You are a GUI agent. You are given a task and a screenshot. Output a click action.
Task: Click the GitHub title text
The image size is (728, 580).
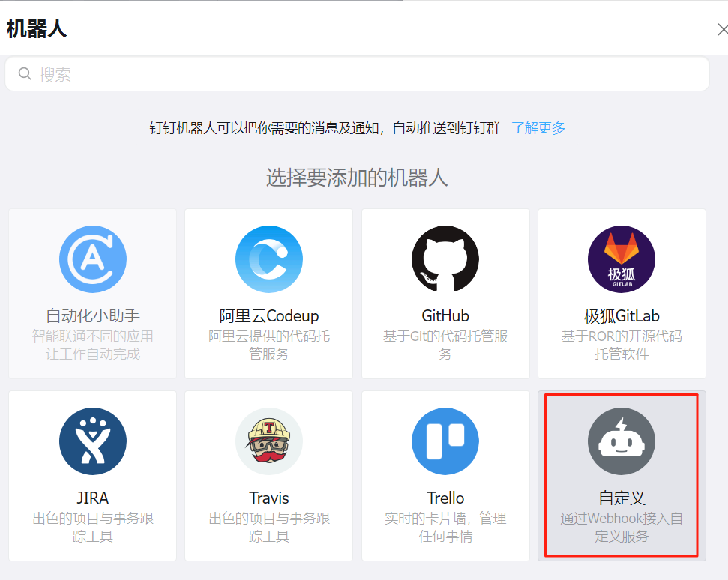click(x=445, y=316)
